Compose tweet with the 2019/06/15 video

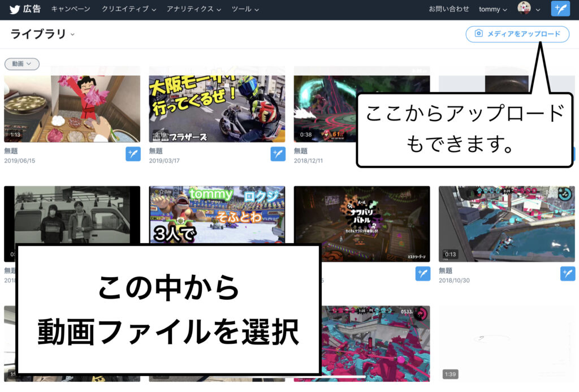tap(133, 154)
